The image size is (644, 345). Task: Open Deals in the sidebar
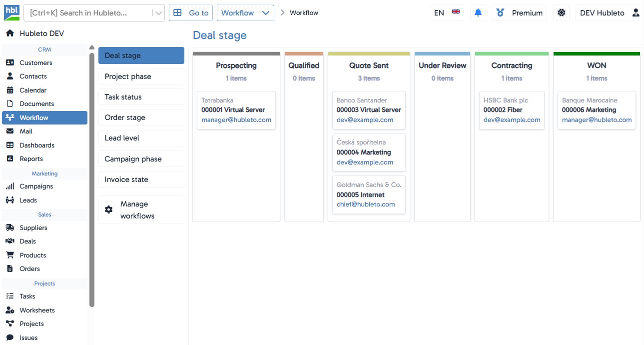27,241
